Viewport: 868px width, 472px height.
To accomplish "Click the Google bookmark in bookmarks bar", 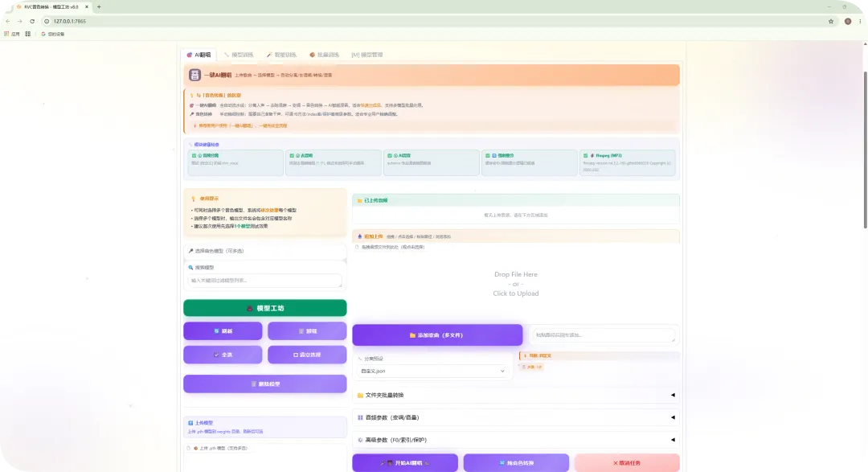I will coord(53,34).
